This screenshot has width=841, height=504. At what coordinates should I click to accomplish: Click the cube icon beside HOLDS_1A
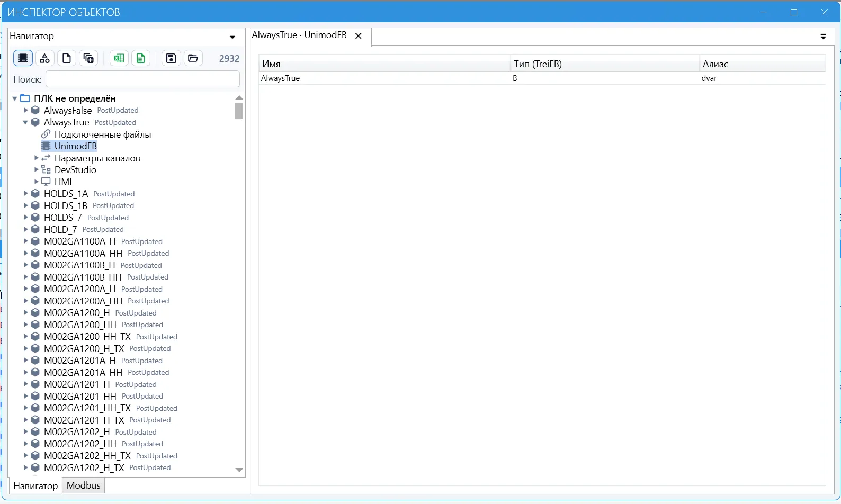click(x=35, y=194)
